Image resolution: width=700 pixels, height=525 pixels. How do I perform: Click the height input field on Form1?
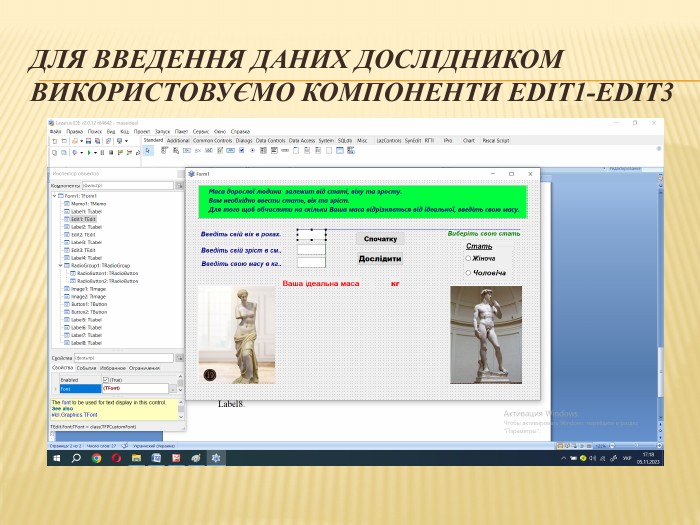tap(311, 250)
